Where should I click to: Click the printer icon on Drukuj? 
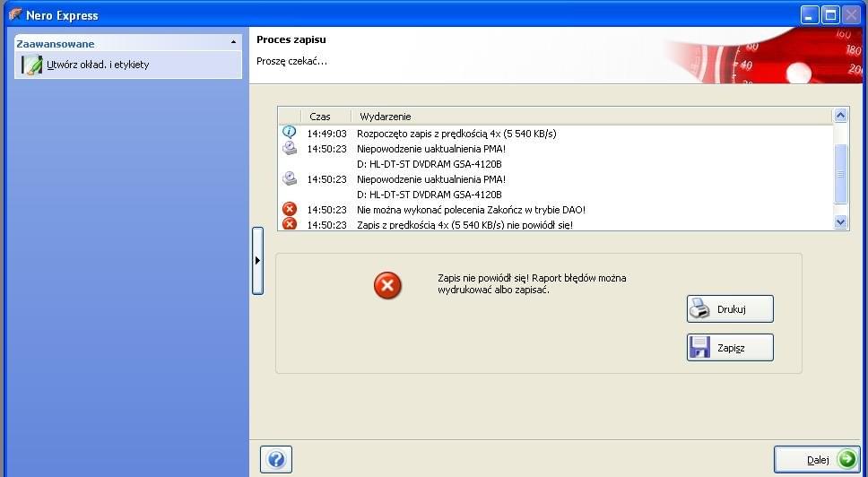pos(699,308)
